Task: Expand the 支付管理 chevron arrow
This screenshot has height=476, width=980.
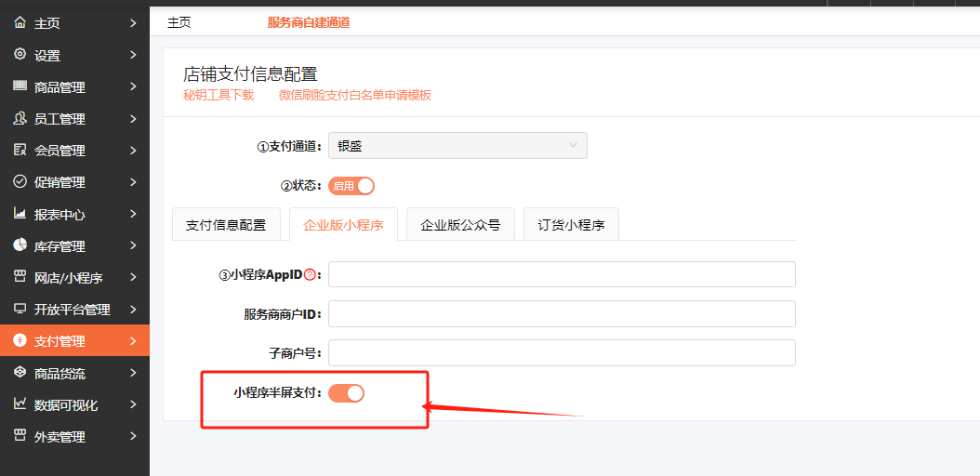Action: (133, 341)
